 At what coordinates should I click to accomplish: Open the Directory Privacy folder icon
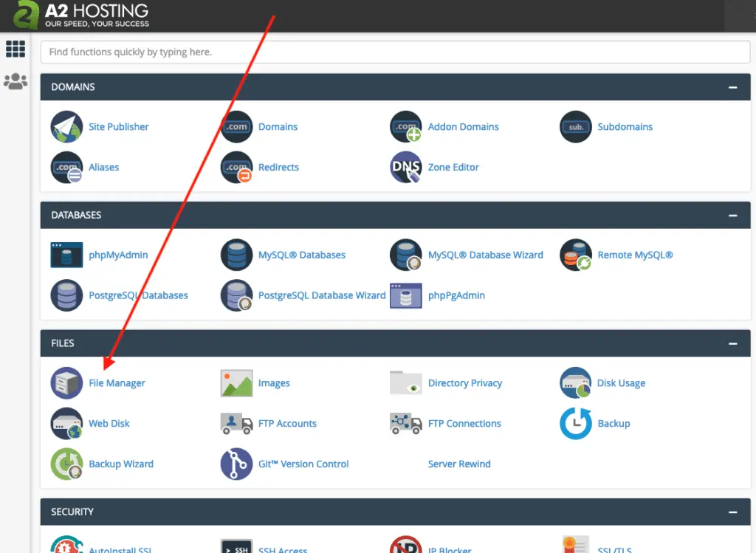[405, 382]
